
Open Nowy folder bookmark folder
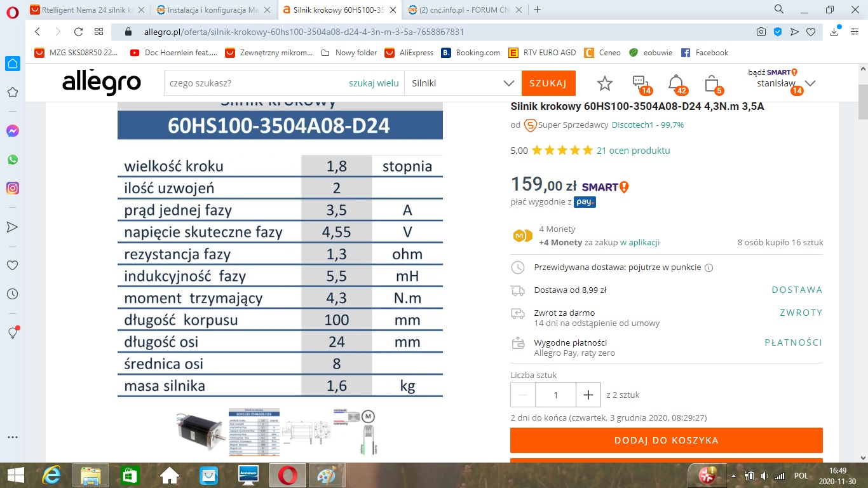pyautogui.click(x=349, y=53)
